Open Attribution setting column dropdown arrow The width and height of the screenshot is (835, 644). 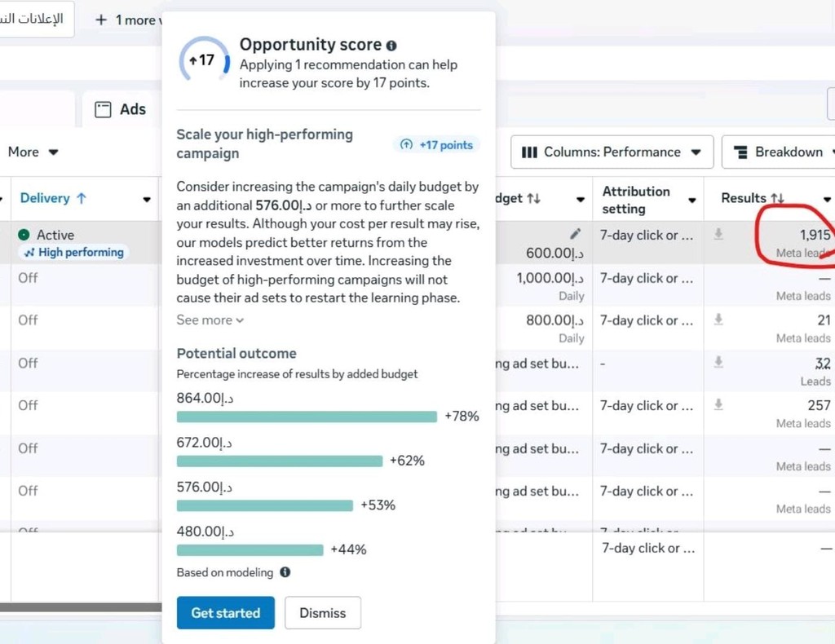(x=691, y=201)
